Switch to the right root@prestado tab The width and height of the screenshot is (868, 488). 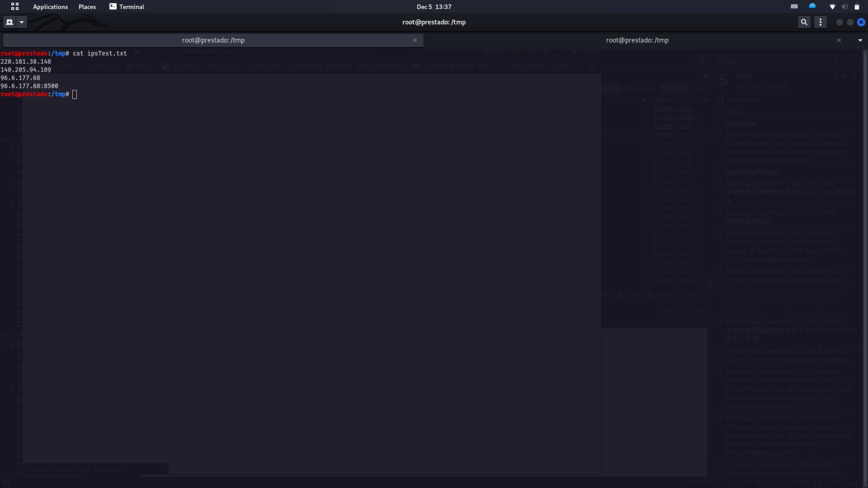point(637,40)
